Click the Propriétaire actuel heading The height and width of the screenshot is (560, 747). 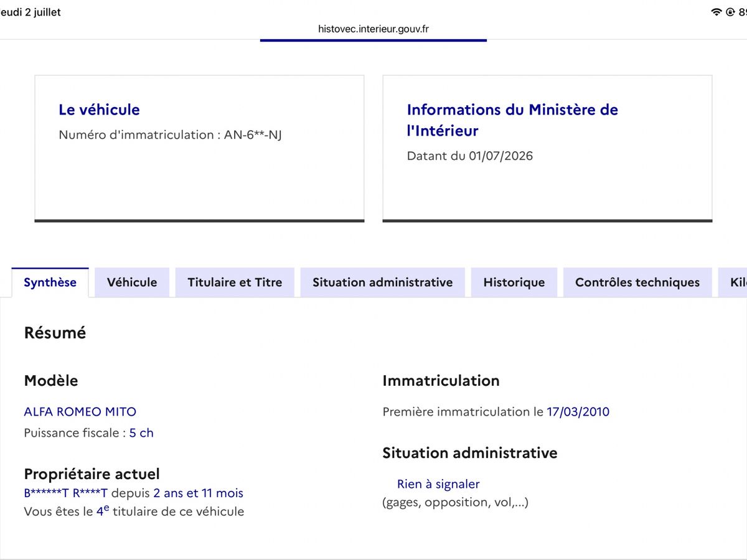click(92, 474)
